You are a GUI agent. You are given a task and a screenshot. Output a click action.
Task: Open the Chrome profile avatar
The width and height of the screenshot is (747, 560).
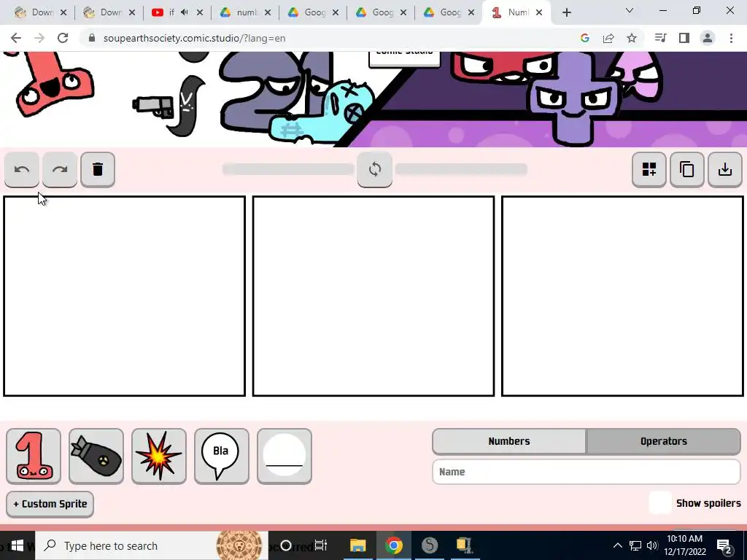click(x=708, y=38)
